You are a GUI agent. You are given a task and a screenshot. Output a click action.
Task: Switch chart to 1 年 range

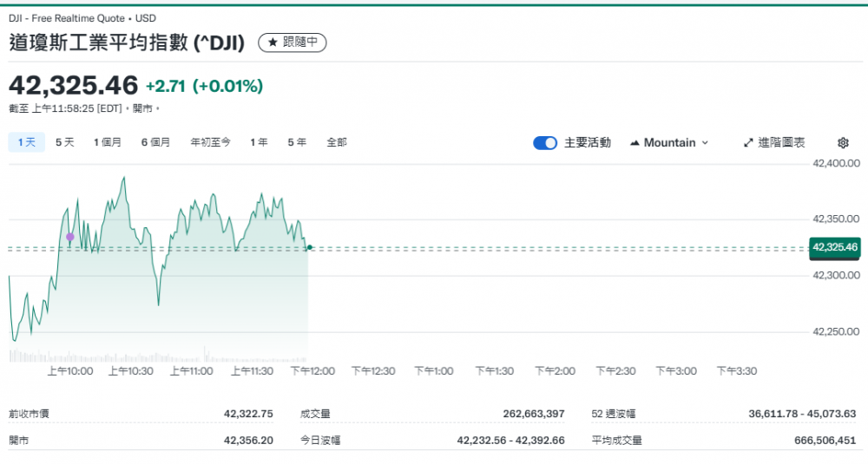pos(259,142)
